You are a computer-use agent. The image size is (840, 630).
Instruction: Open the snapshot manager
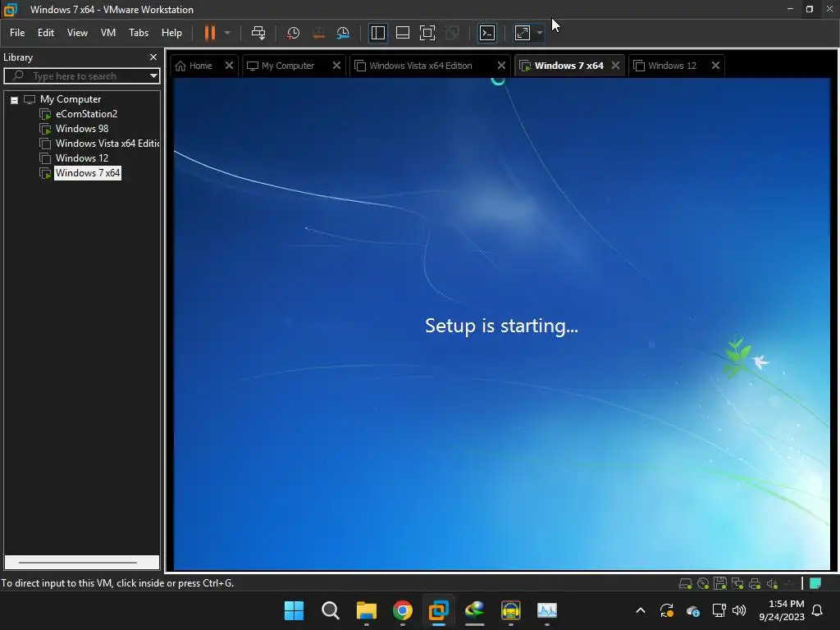tap(343, 33)
